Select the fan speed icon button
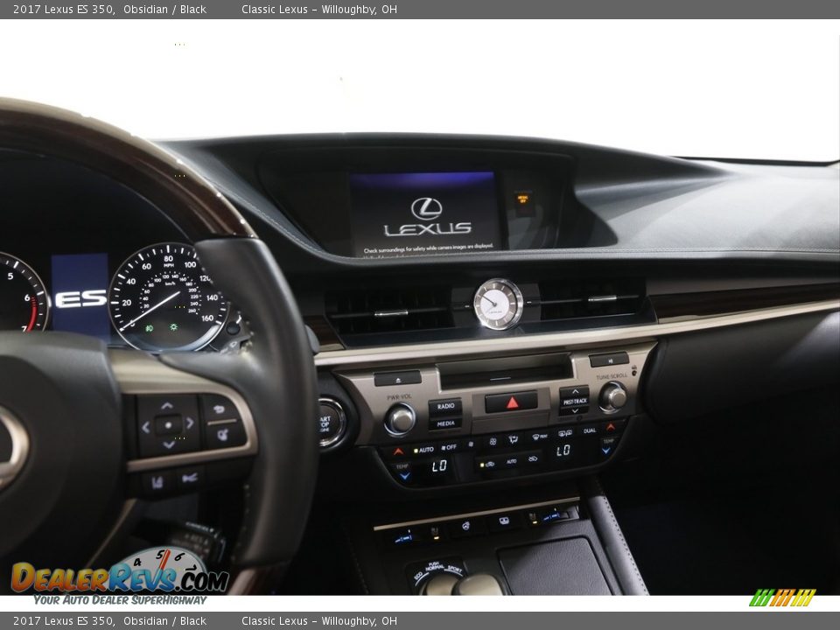Image resolution: width=840 pixels, height=630 pixels. pyautogui.click(x=493, y=441)
